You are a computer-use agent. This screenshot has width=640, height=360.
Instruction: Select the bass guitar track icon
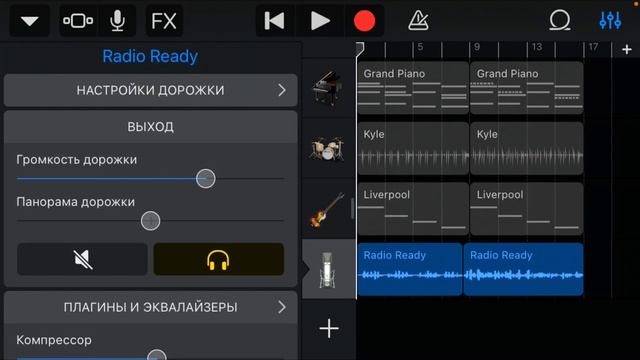[327, 209]
